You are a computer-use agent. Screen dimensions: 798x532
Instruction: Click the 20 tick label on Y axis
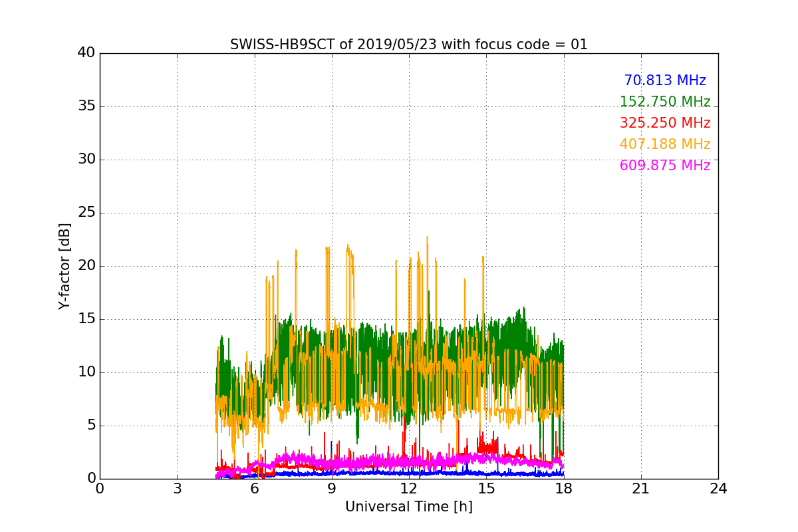(x=86, y=266)
